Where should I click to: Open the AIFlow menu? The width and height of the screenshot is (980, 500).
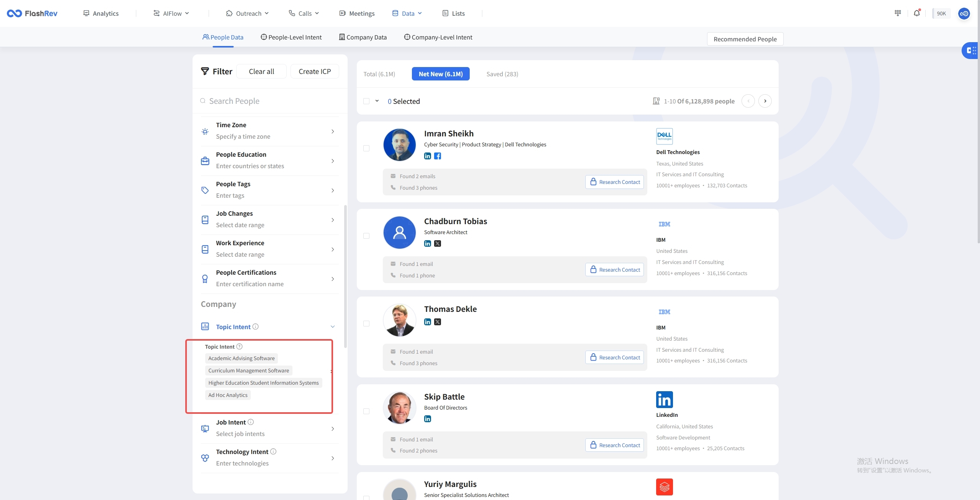point(171,13)
